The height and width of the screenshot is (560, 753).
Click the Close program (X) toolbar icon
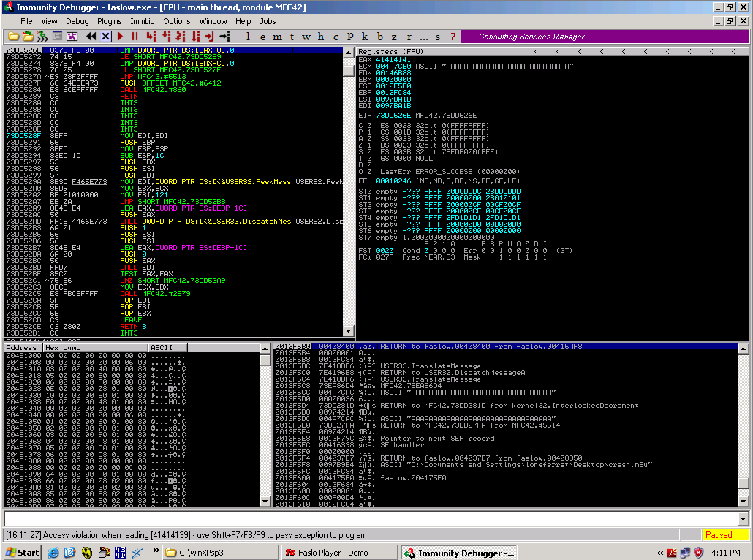pos(106,37)
